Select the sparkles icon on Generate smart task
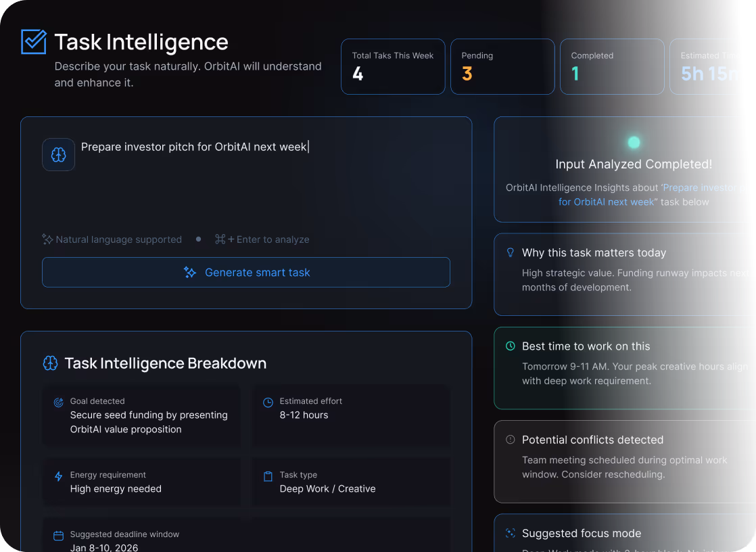The width and height of the screenshot is (756, 552). click(189, 273)
